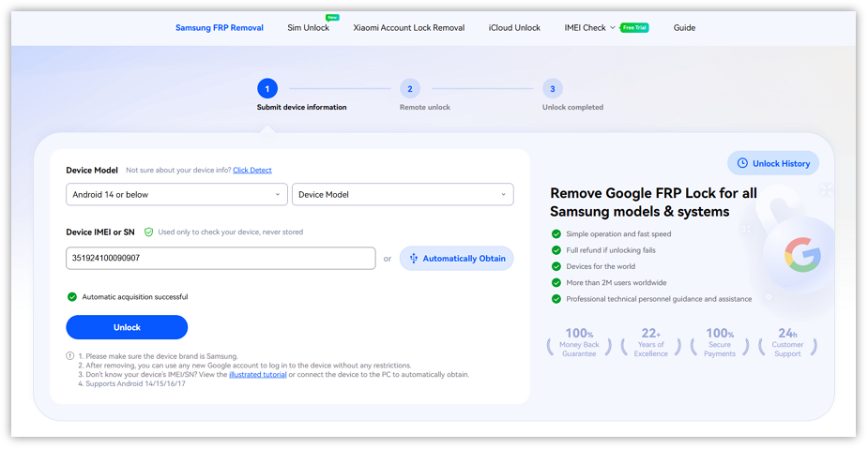
Task: Click the step 1 circle
Action: tap(267, 88)
